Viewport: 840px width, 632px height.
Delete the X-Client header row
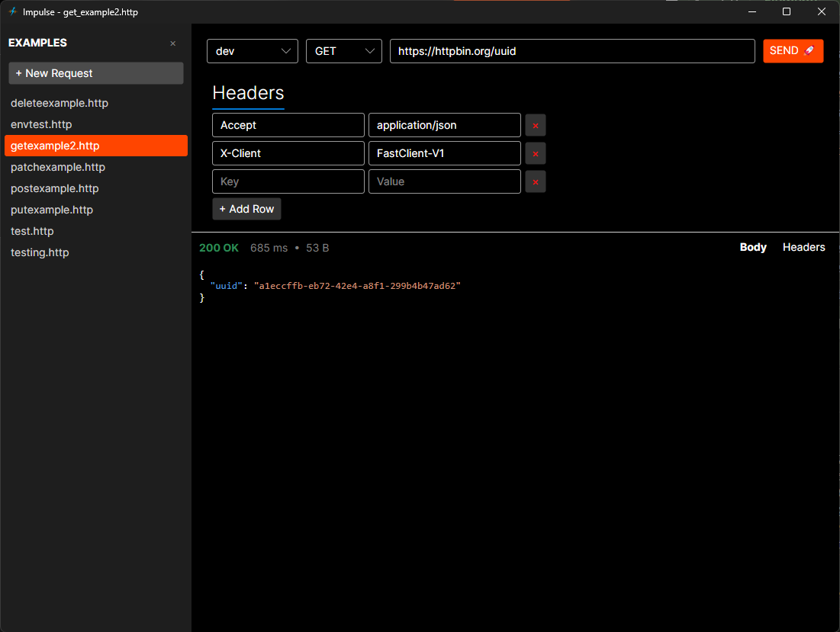(x=535, y=153)
